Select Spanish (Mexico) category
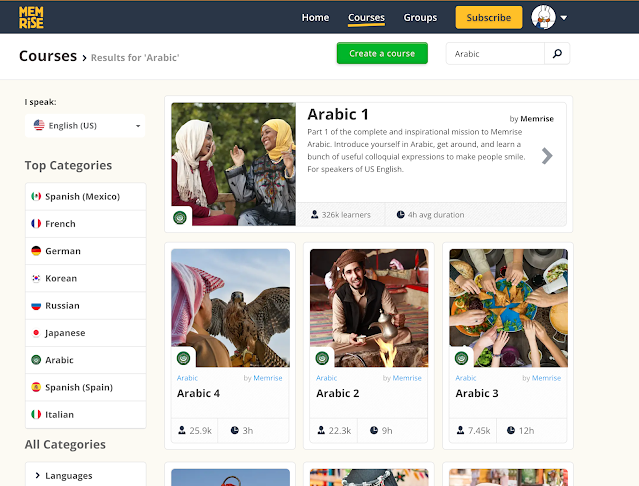 click(x=86, y=196)
